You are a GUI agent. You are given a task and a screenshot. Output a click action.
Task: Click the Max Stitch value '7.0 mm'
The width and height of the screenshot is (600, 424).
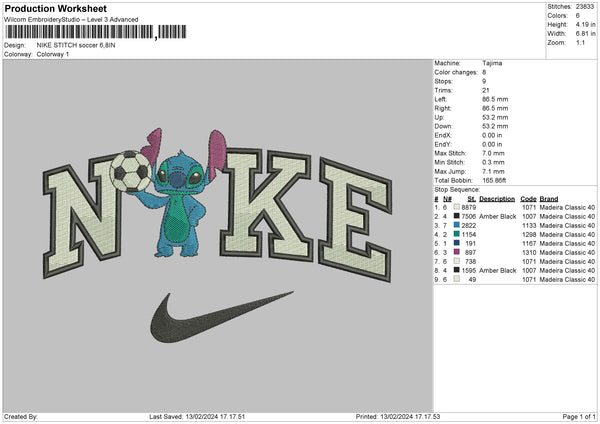pyautogui.click(x=493, y=153)
